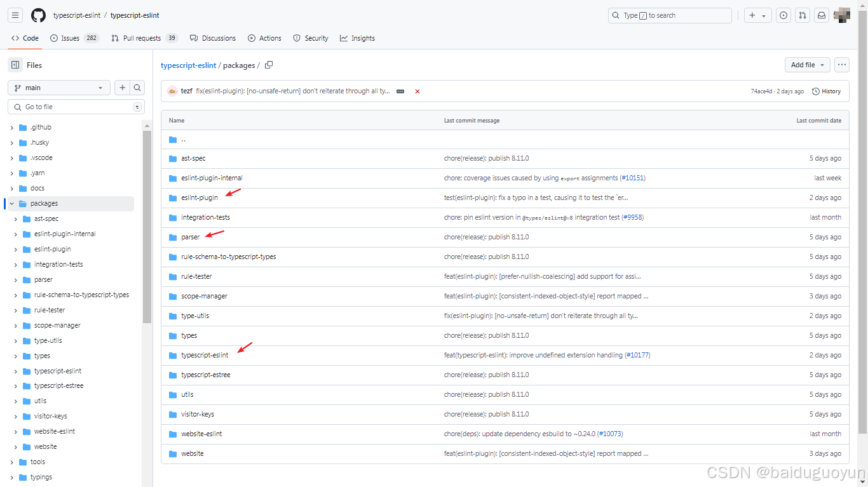Viewport: 868px width, 487px height.
Task: Open the website-eslint folder in list
Action: (201, 434)
